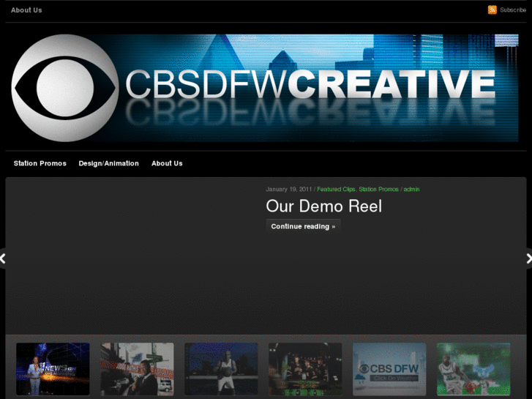Select the news anchor thumbnail

(x=53, y=369)
